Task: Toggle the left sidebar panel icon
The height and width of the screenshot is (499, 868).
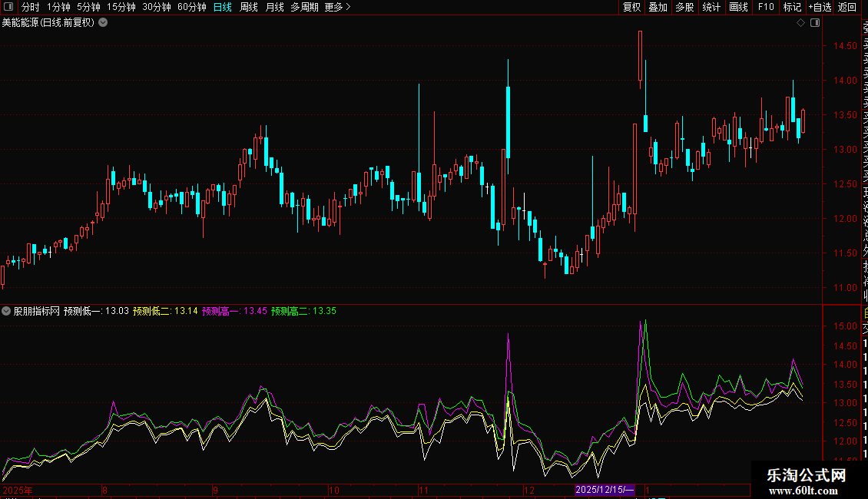Action: (8, 7)
